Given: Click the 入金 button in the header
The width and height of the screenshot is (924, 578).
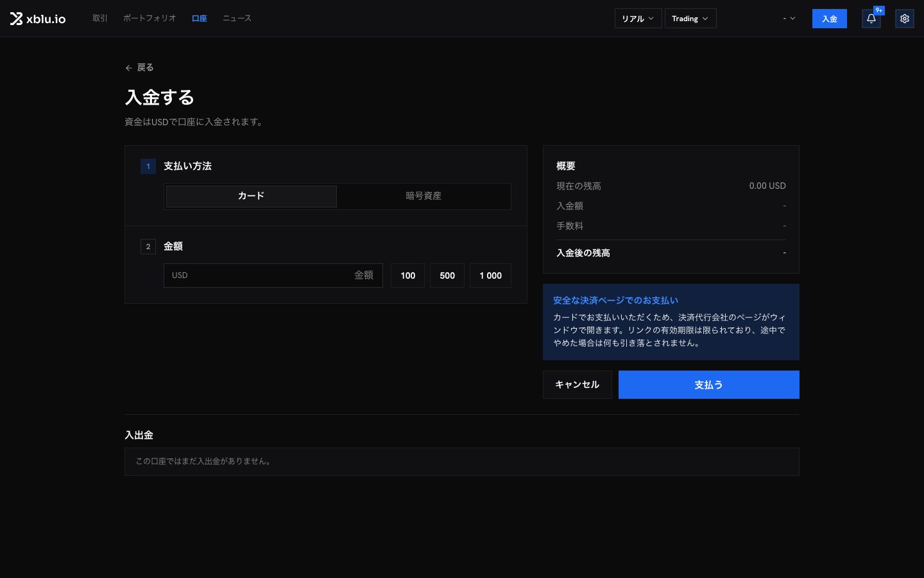Looking at the screenshot, I should [830, 19].
